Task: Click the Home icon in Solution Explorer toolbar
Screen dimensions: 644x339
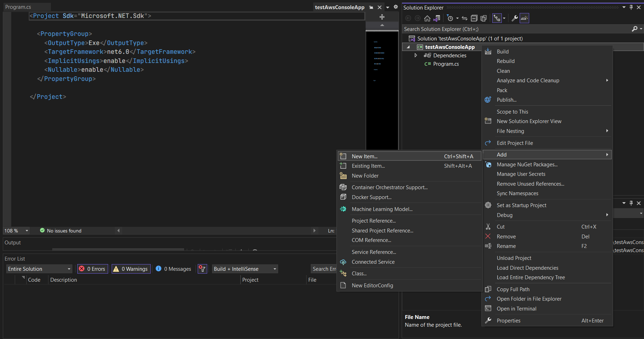Action: click(427, 18)
